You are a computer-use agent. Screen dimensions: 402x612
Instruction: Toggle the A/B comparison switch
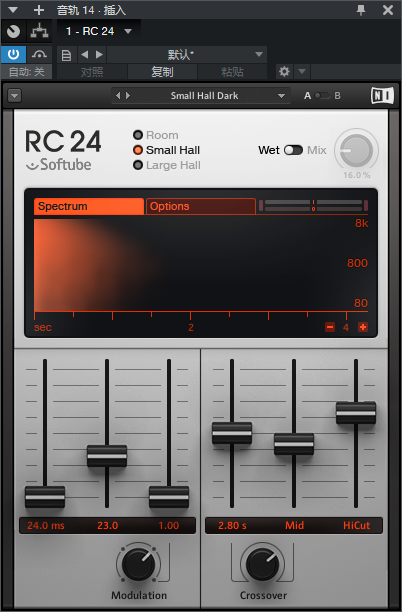(x=322, y=96)
